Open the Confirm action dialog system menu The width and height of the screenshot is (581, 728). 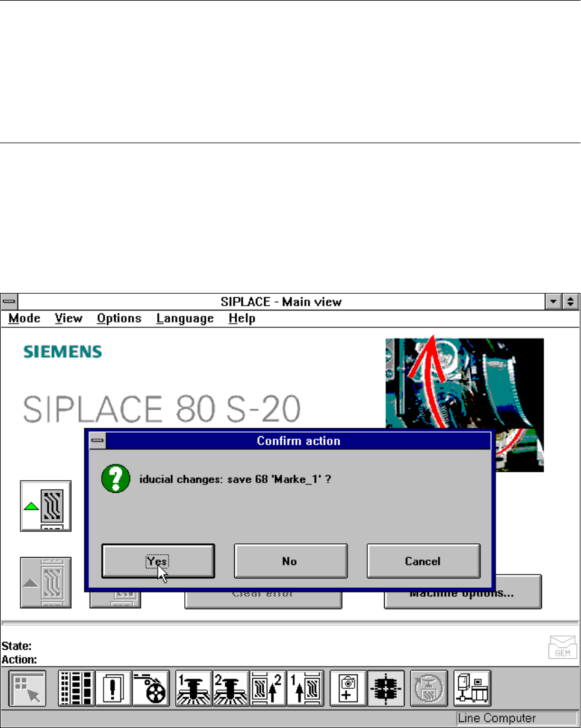[x=98, y=441]
